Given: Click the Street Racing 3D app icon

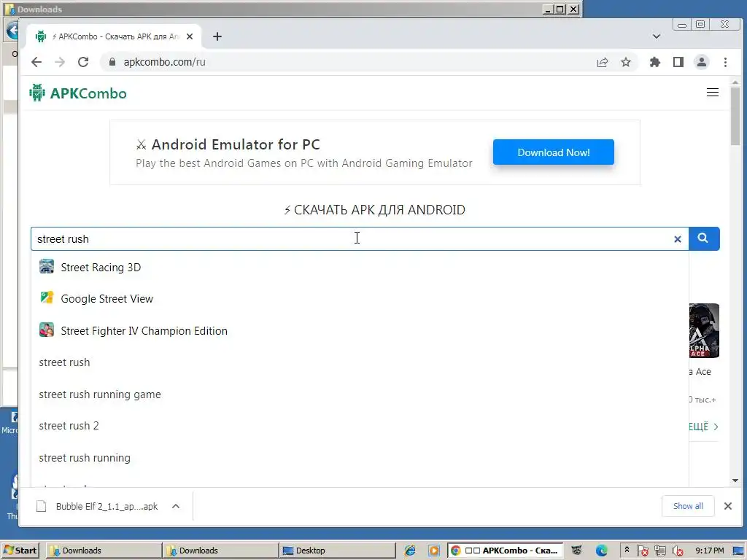Looking at the screenshot, I should (x=47, y=266).
